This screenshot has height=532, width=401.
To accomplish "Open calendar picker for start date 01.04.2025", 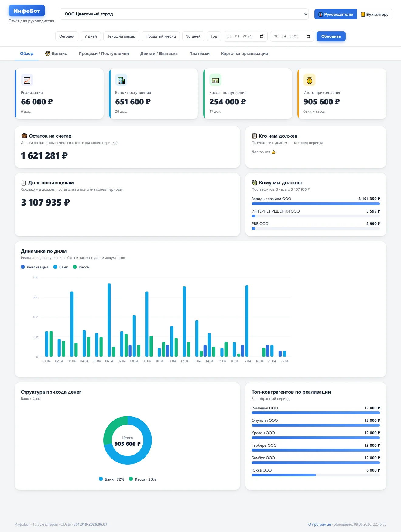I will [x=262, y=36].
